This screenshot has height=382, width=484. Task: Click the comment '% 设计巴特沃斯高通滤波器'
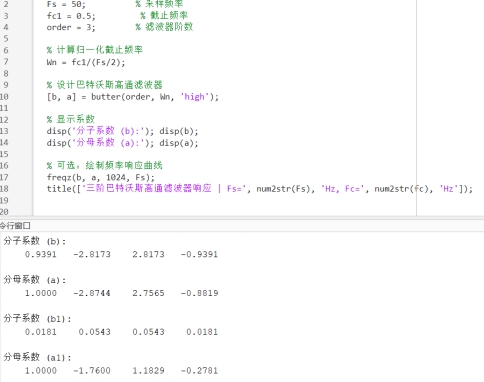point(104,85)
